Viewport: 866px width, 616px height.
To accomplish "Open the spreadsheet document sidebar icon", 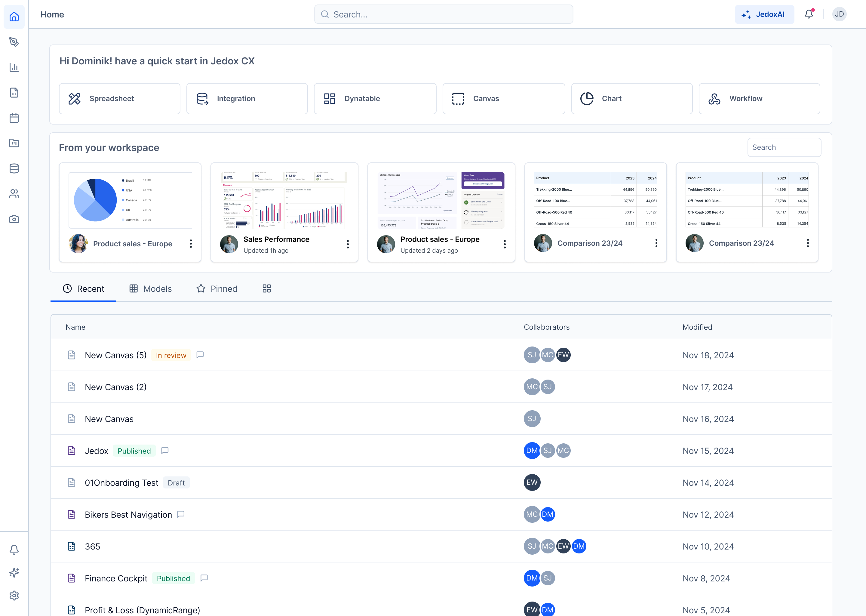I will pos(14,93).
